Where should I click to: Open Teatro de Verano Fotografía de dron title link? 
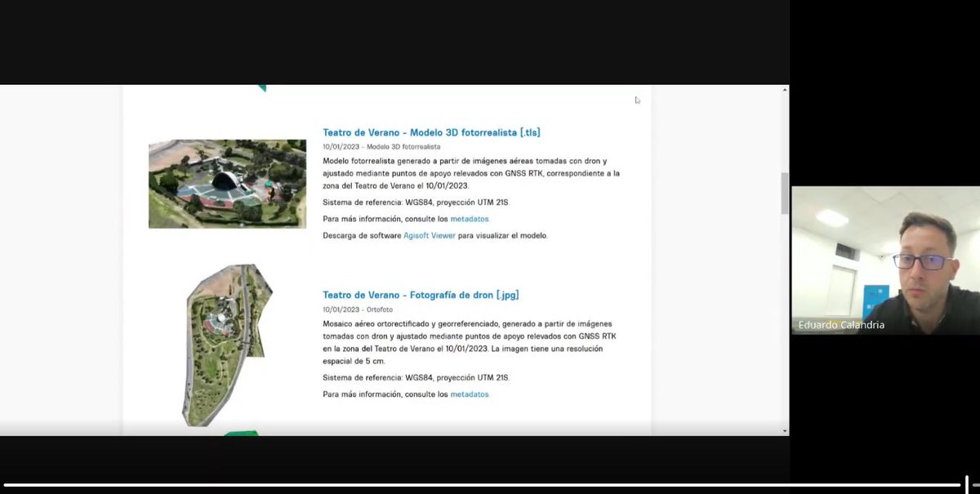[x=421, y=295]
